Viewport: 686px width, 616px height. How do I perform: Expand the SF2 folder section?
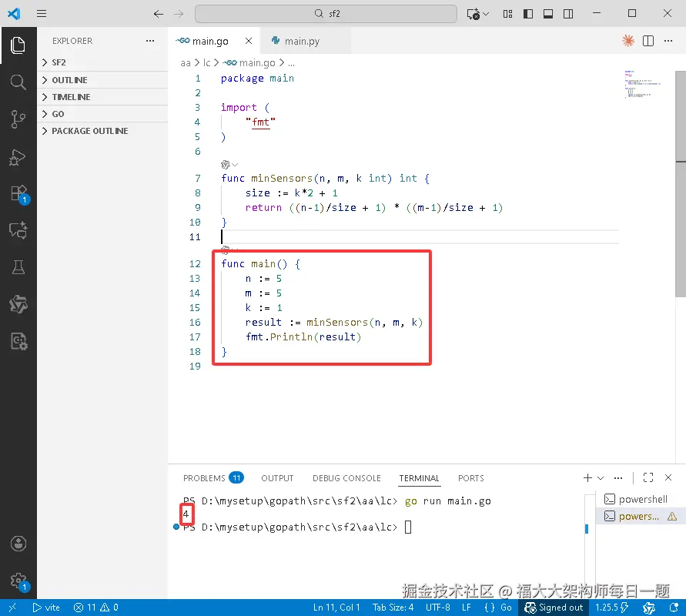[x=102, y=62]
